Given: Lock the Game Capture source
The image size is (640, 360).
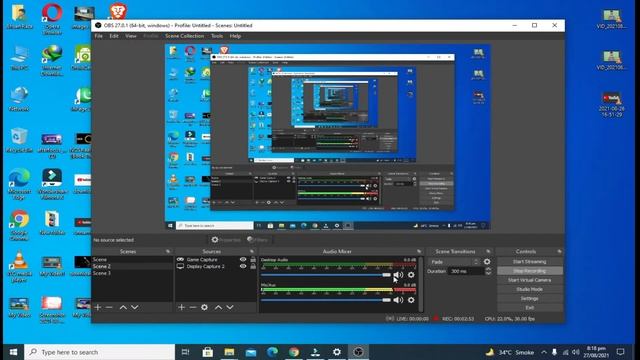Looking at the screenshot, I should 253,259.
